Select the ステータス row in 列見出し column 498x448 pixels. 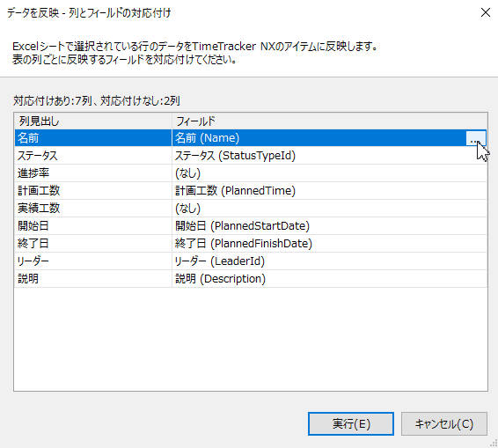pos(93,156)
